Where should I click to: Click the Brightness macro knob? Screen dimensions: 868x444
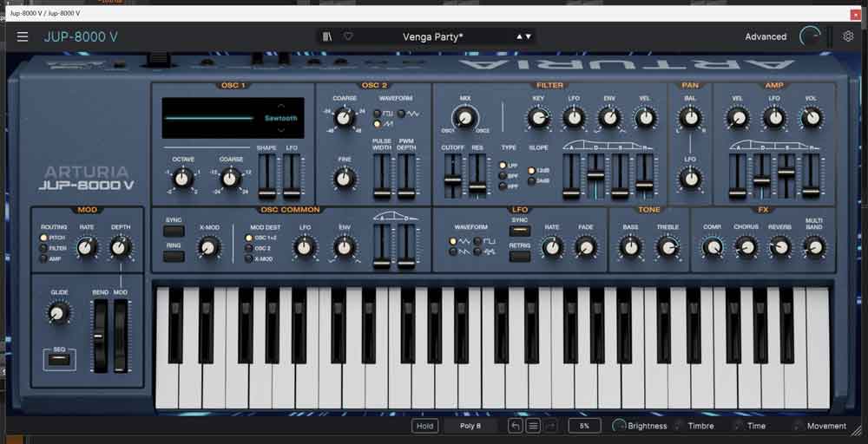(x=620, y=426)
